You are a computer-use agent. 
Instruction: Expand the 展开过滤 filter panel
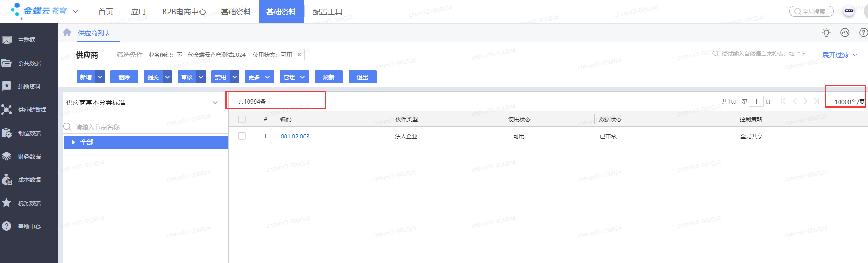[x=840, y=55]
